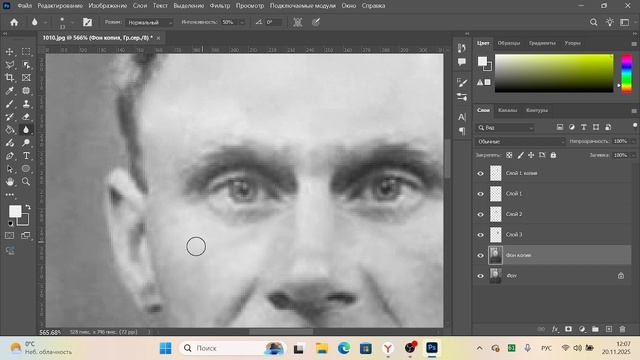Open the strength percentage dropdown arrow
This screenshot has height=360, width=640.
coord(242,22)
